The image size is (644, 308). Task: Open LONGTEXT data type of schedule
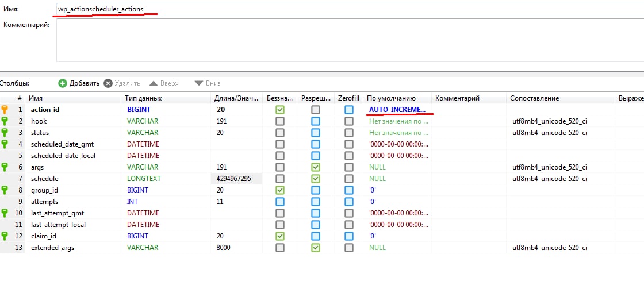[x=144, y=179]
